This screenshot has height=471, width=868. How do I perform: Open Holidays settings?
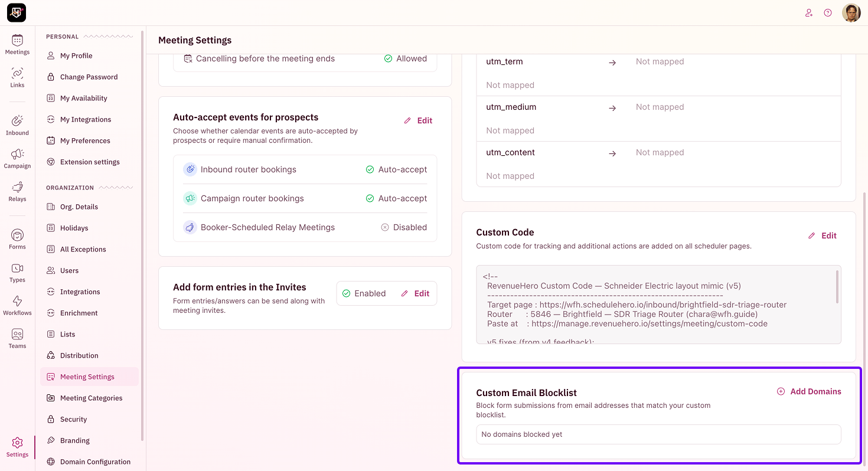click(89, 228)
